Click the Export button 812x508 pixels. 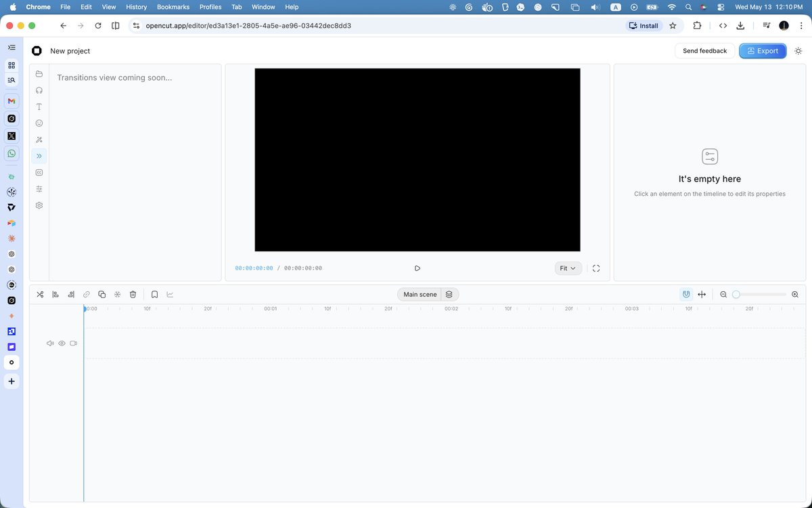click(763, 51)
